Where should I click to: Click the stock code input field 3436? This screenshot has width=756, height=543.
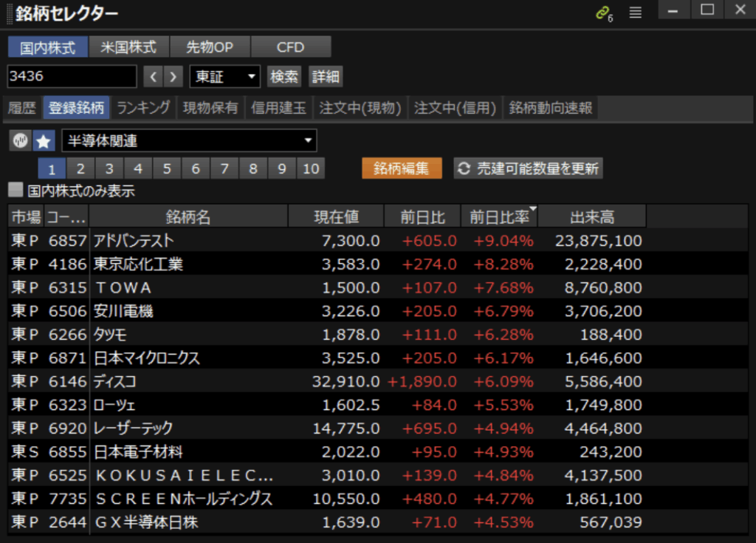pyautogui.click(x=72, y=76)
